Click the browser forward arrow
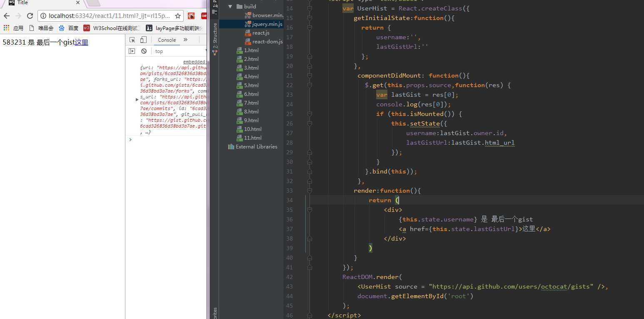Screen dimensions: 644x319 (18, 16)
